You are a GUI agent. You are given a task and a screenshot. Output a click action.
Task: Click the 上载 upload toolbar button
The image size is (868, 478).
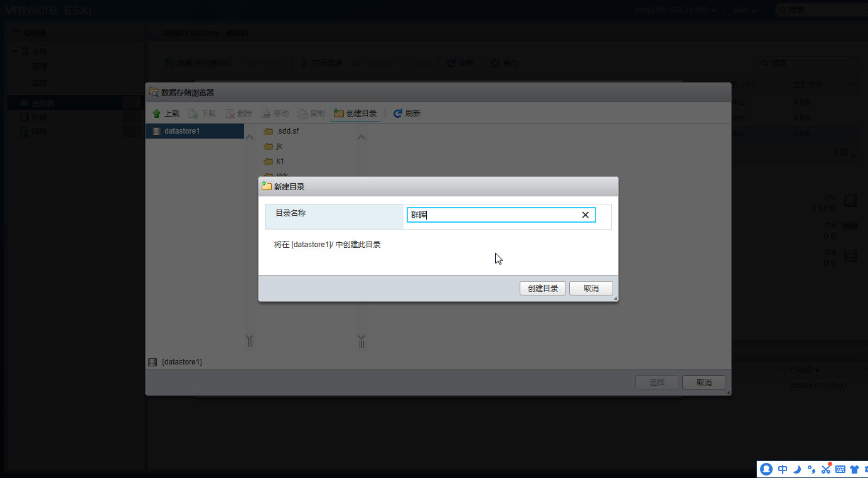166,114
